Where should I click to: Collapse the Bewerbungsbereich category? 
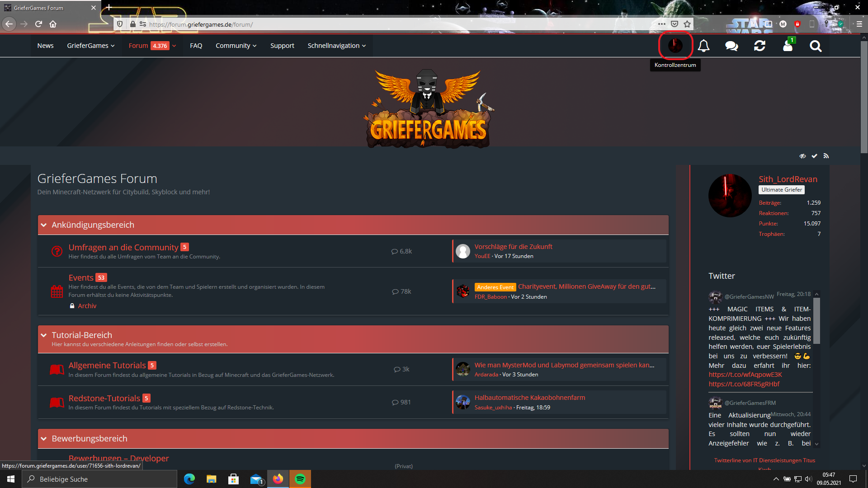[x=44, y=439]
